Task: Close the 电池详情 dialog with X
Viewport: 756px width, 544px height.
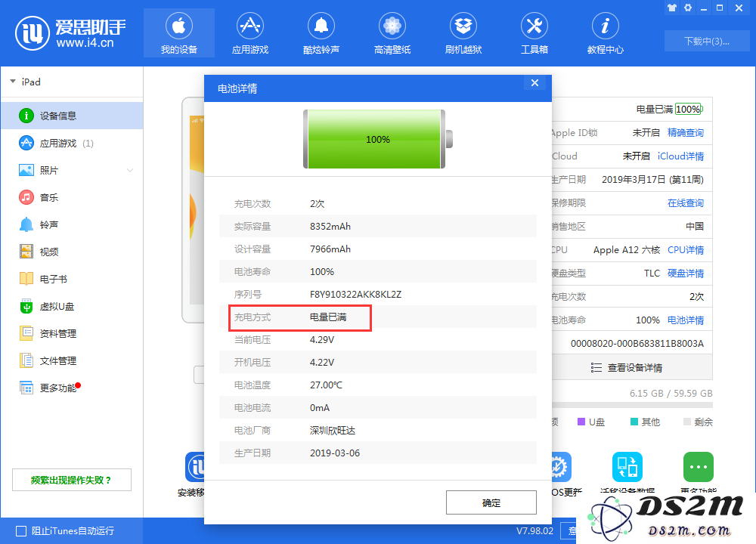Action: pos(534,83)
